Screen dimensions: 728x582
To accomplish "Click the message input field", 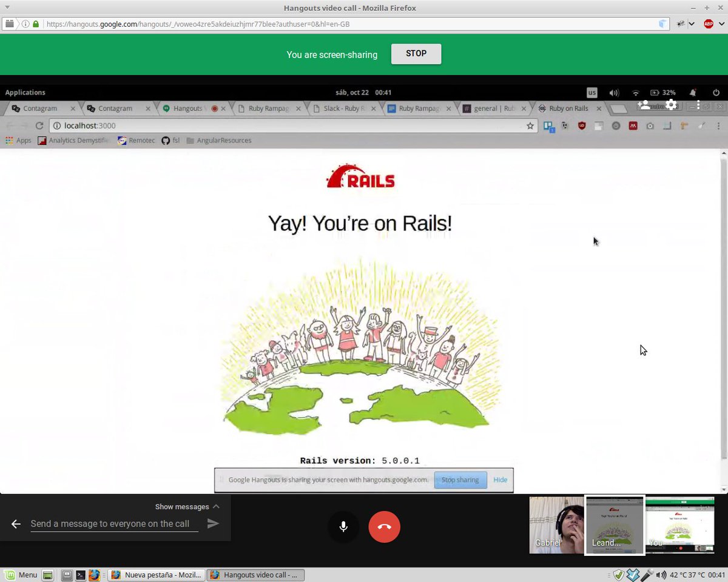I will click(x=115, y=524).
